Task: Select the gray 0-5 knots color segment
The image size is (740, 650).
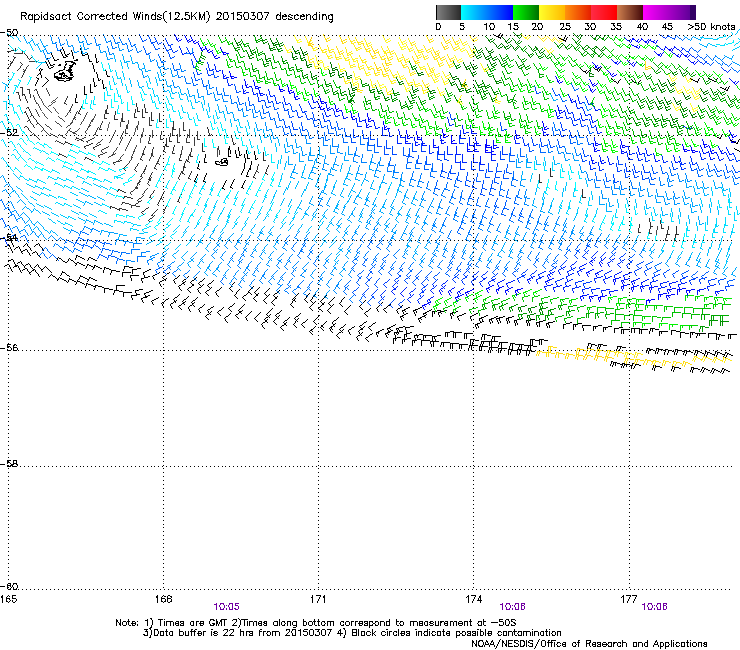Action: pos(448,12)
